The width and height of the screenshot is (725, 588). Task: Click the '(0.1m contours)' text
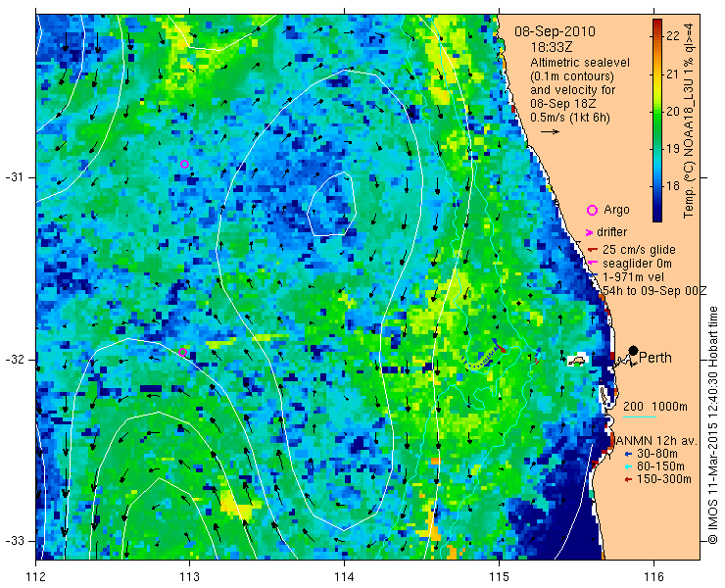coord(572,75)
